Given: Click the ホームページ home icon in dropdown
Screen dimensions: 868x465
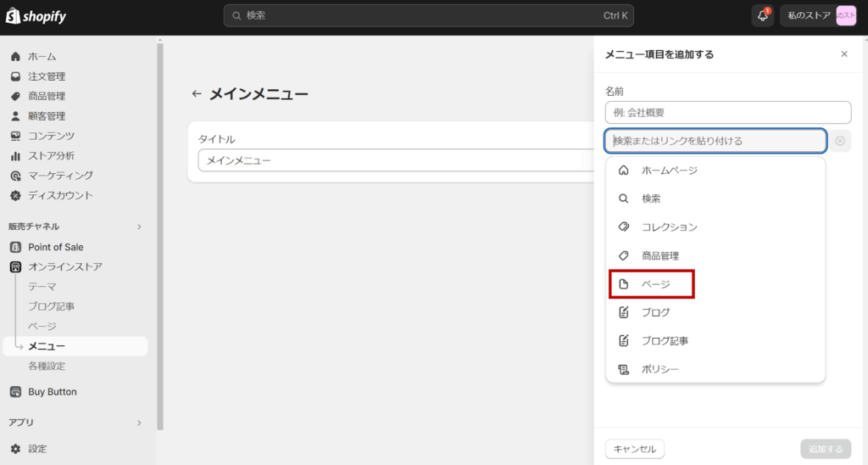Looking at the screenshot, I should point(624,171).
